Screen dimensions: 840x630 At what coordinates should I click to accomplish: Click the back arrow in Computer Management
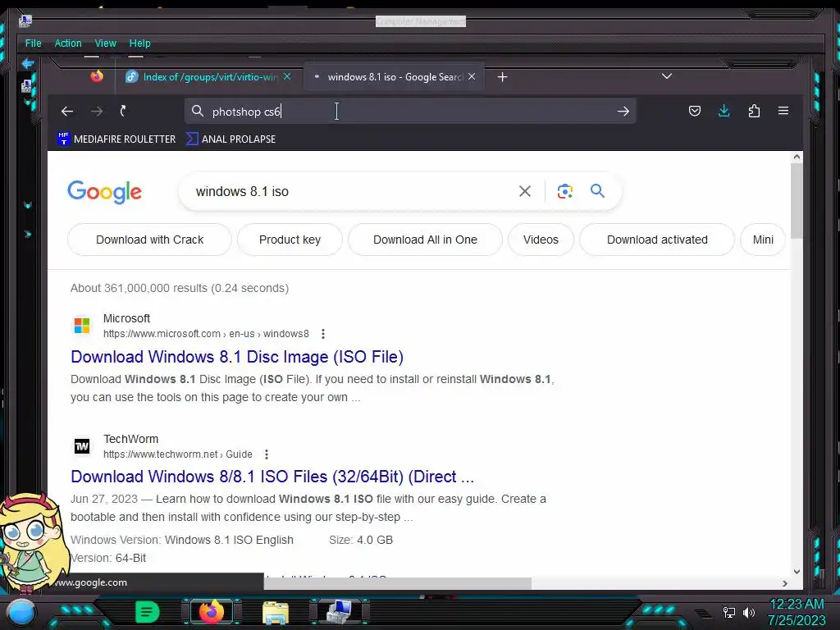(x=28, y=64)
